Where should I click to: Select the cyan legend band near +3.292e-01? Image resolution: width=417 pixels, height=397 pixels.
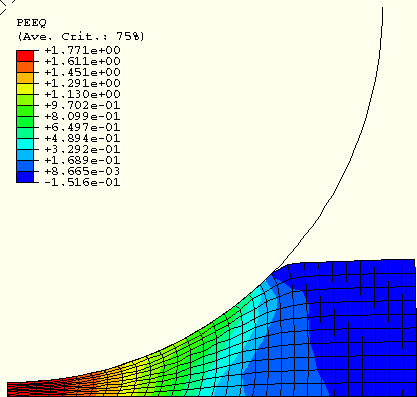25,144
